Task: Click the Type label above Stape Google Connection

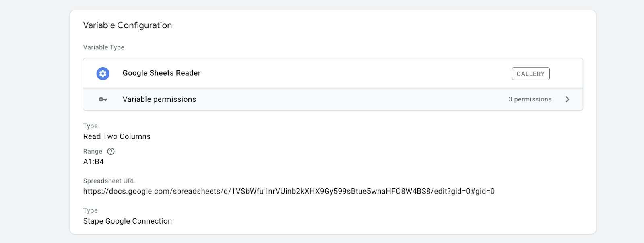Action: tap(90, 210)
